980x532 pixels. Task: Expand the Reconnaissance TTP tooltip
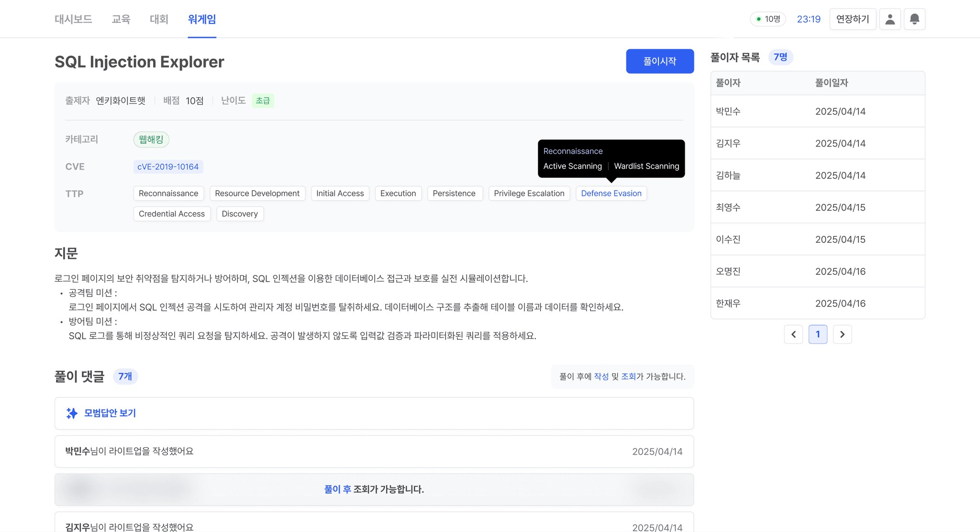click(x=167, y=192)
